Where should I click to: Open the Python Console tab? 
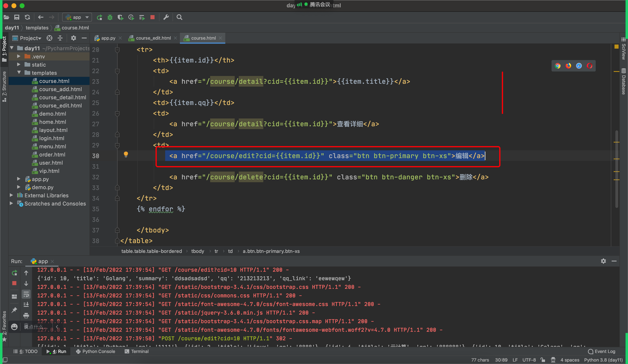(x=95, y=351)
